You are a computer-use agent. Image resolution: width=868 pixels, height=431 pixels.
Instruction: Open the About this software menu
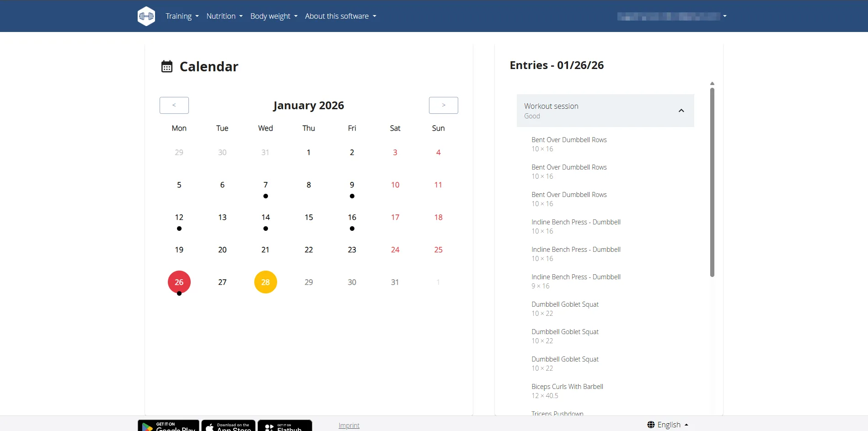341,16
